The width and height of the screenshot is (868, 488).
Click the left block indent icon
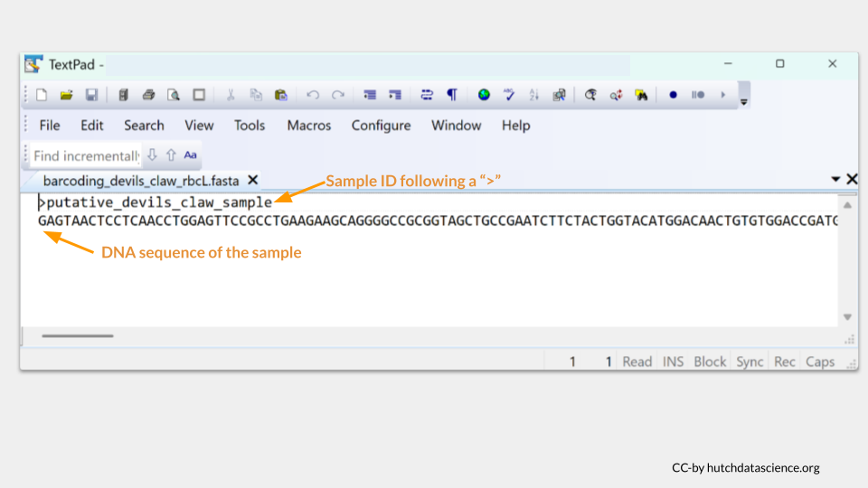pyautogui.click(x=370, y=95)
